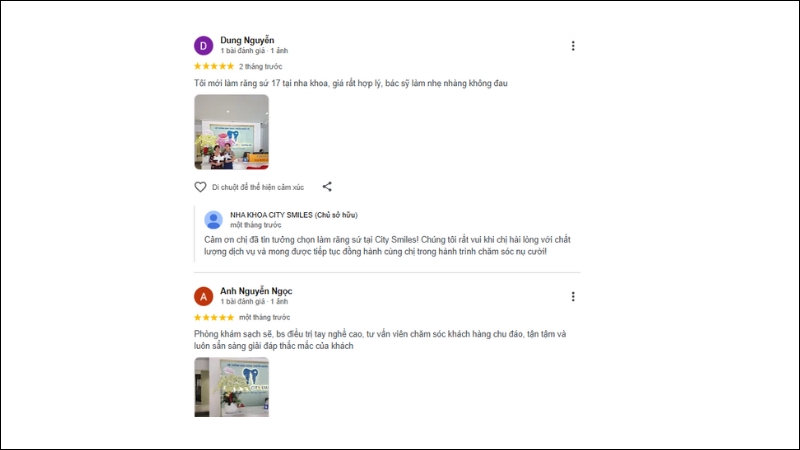Image resolution: width=800 pixels, height=450 pixels.
Task: Click the heart reaction icon
Action: tap(200, 187)
